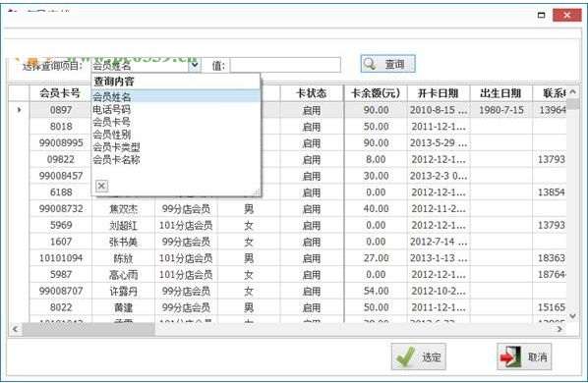
Task: Maximize the dialog window
Action: 541,15
